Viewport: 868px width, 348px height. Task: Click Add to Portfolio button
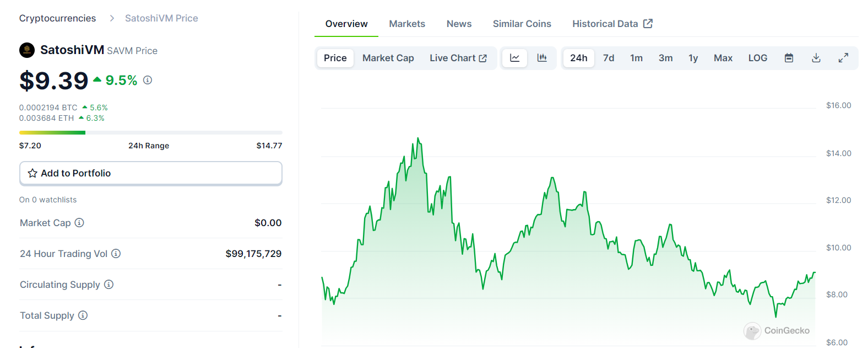tap(150, 173)
